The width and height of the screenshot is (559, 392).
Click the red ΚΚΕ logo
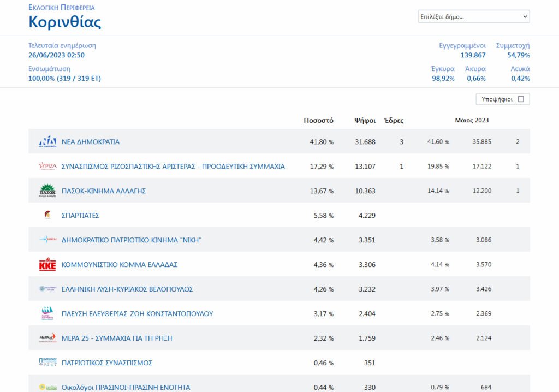tap(48, 264)
